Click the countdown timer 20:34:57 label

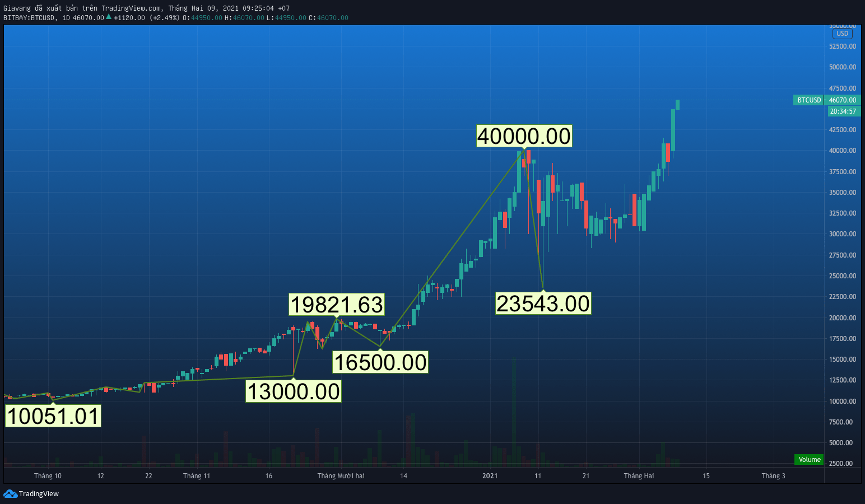point(843,111)
